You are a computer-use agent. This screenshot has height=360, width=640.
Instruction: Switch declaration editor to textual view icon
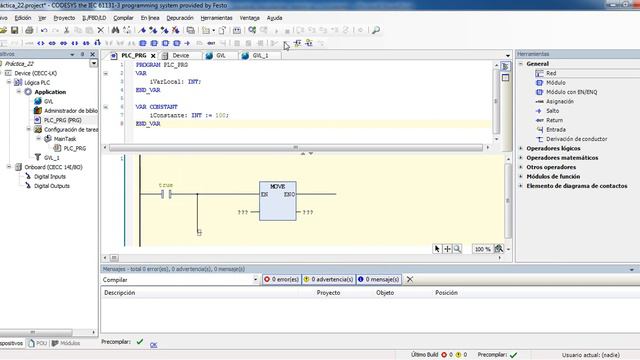(505, 67)
